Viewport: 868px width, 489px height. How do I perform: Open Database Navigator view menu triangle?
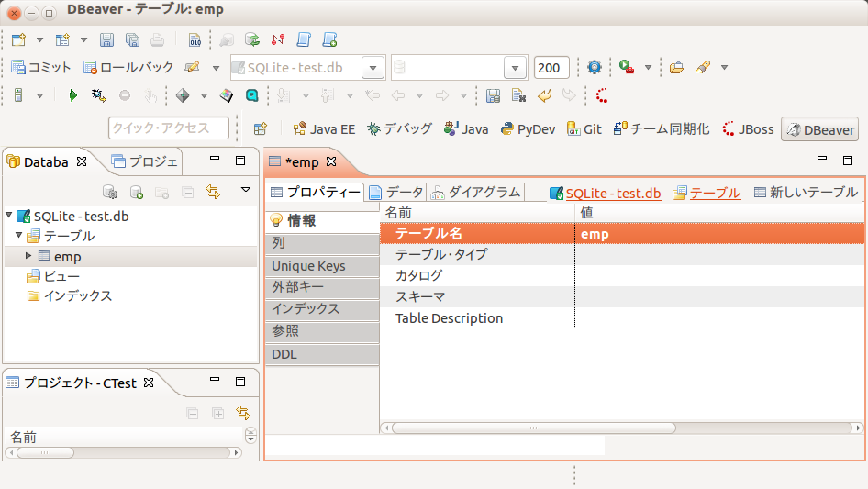246,190
